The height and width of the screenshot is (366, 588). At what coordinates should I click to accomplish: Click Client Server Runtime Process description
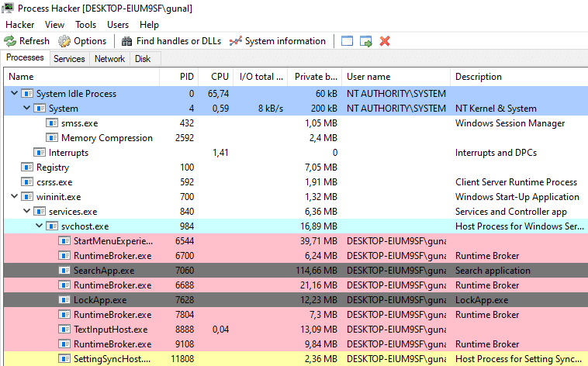516,182
